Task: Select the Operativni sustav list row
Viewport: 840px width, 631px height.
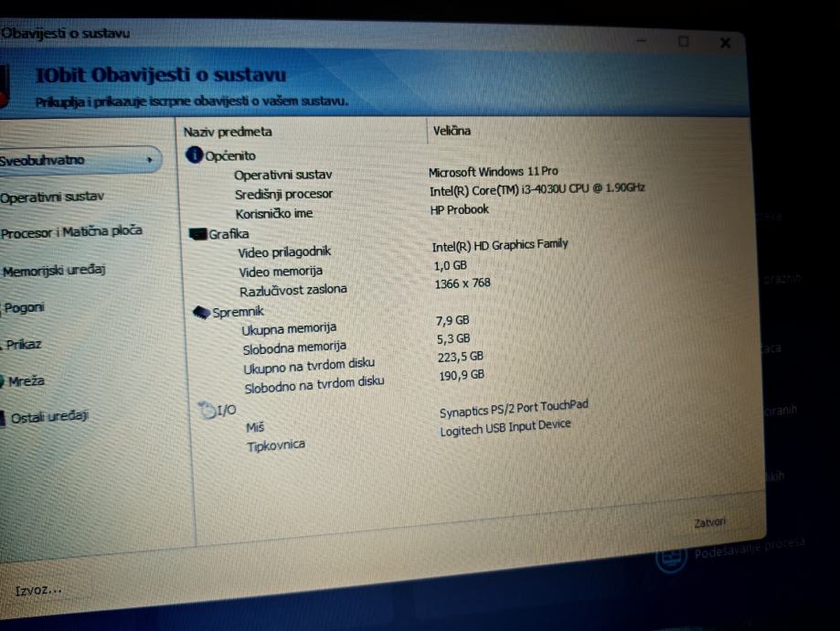Action: (282, 175)
